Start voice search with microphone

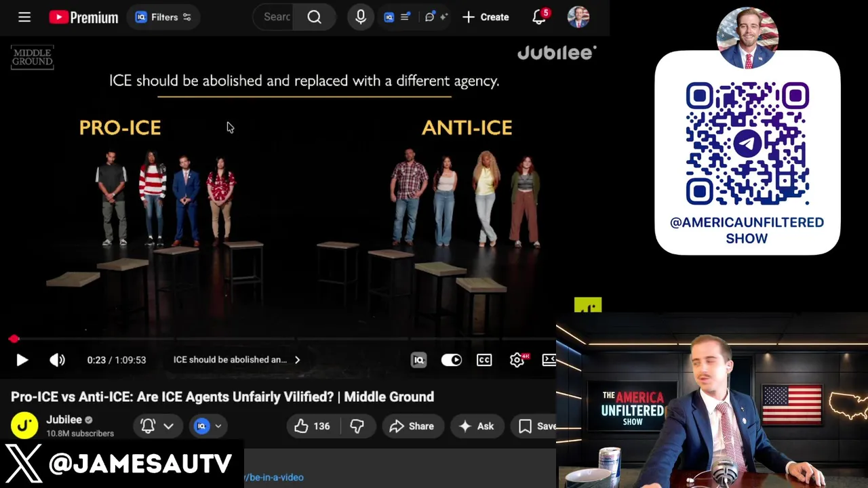[x=361, y=17]
